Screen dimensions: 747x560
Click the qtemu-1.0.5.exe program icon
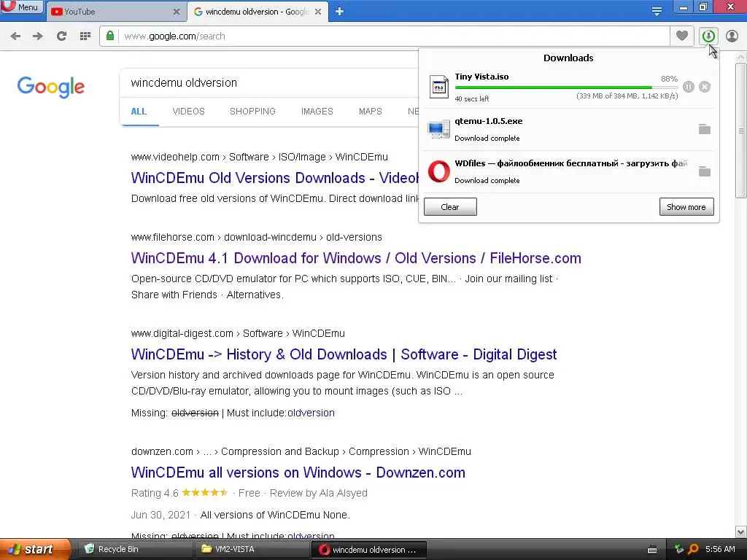pyautogui.click(x=438, y=129)
